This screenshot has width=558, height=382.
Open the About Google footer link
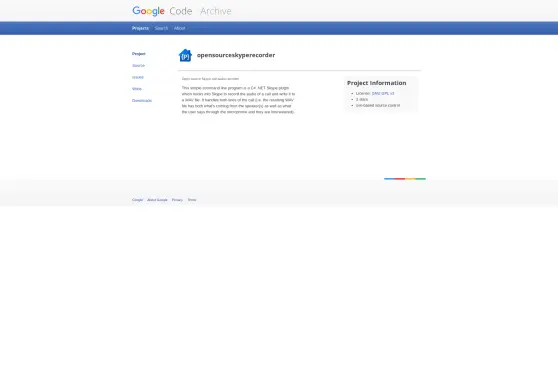click(157, 200)
